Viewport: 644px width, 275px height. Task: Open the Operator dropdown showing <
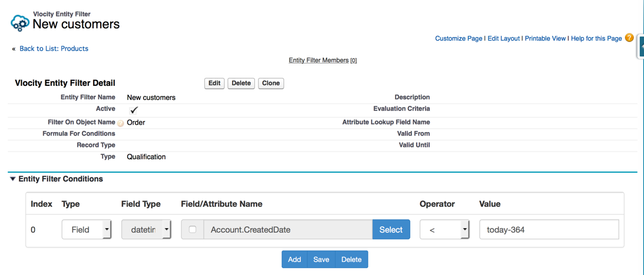click(444, 230)
